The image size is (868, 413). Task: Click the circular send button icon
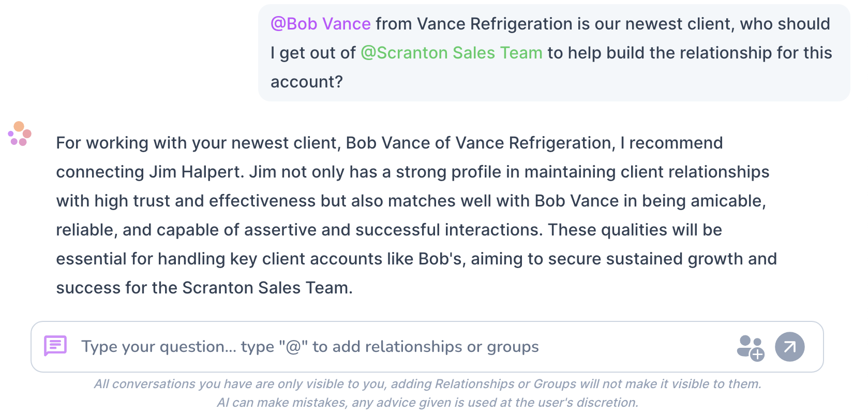[x=789, y=346]
